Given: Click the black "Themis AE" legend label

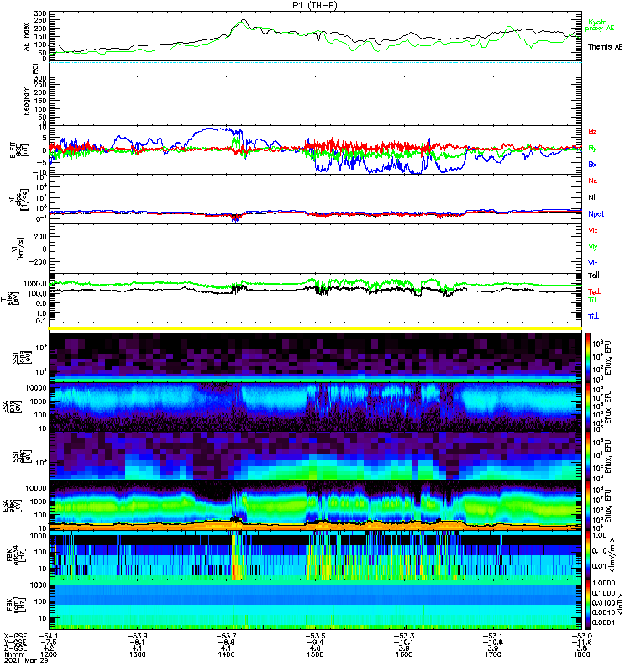Looking at the screenshot, I should [x=605, y=47].
